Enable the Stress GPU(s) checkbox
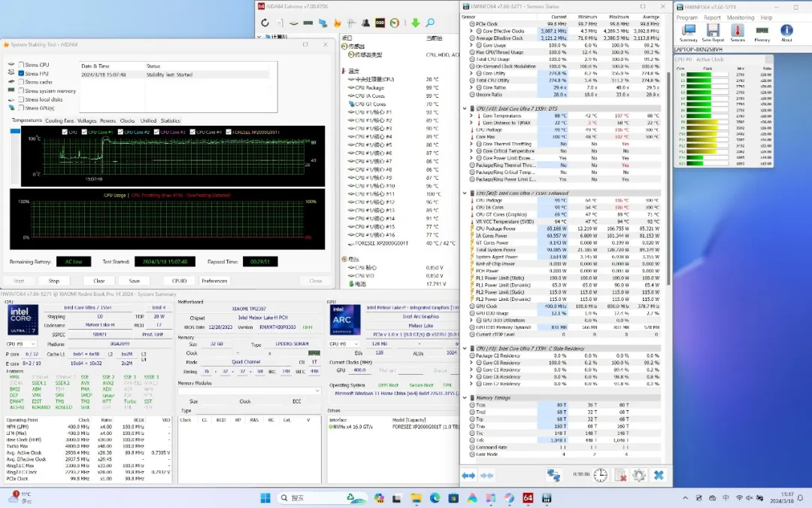 (x=22, y=108)
